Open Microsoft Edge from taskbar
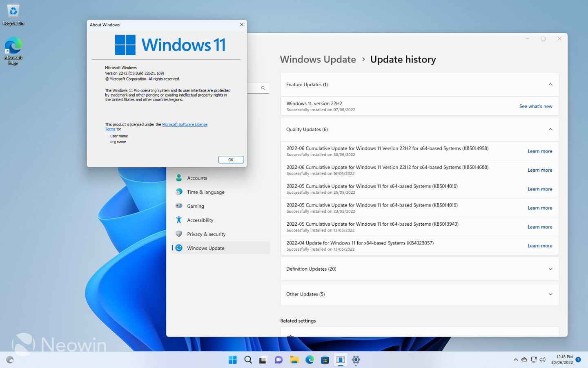Viewport: 588px width, 368px height. (310, 360)
